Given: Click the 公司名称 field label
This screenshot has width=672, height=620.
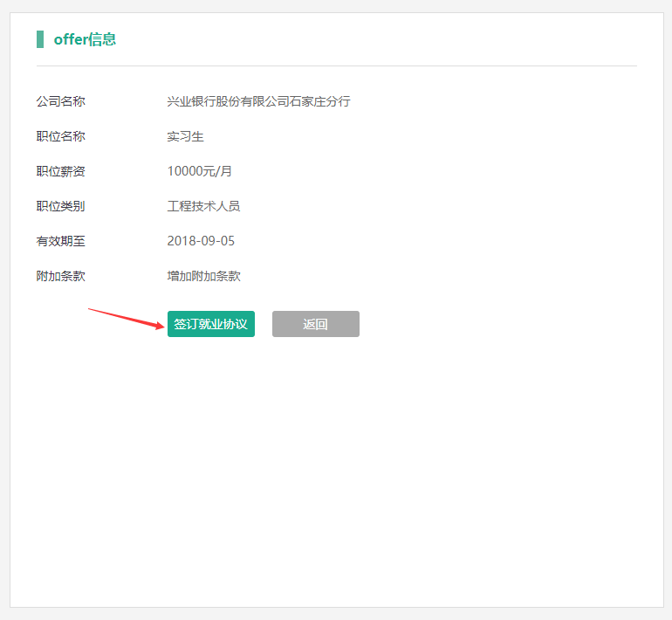Looking at the screenshot, I should (60, 101).
